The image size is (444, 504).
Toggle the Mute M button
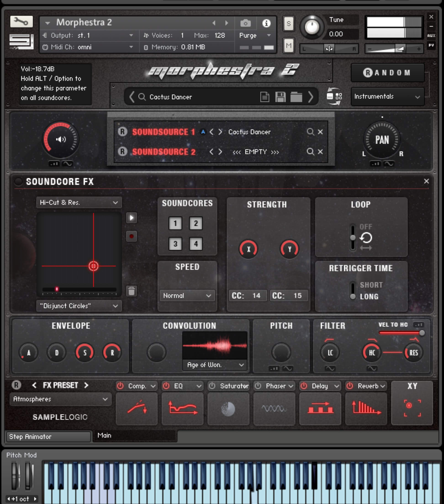coord(289,45)
